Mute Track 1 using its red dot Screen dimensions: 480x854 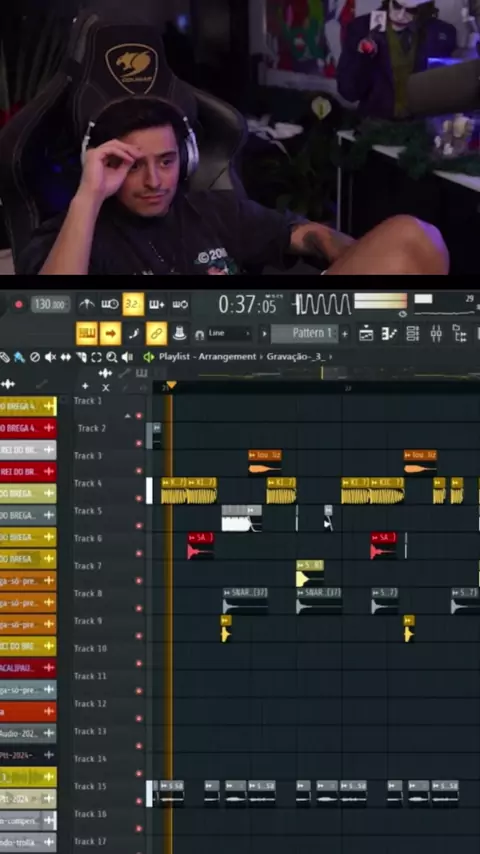pos(138,416)
